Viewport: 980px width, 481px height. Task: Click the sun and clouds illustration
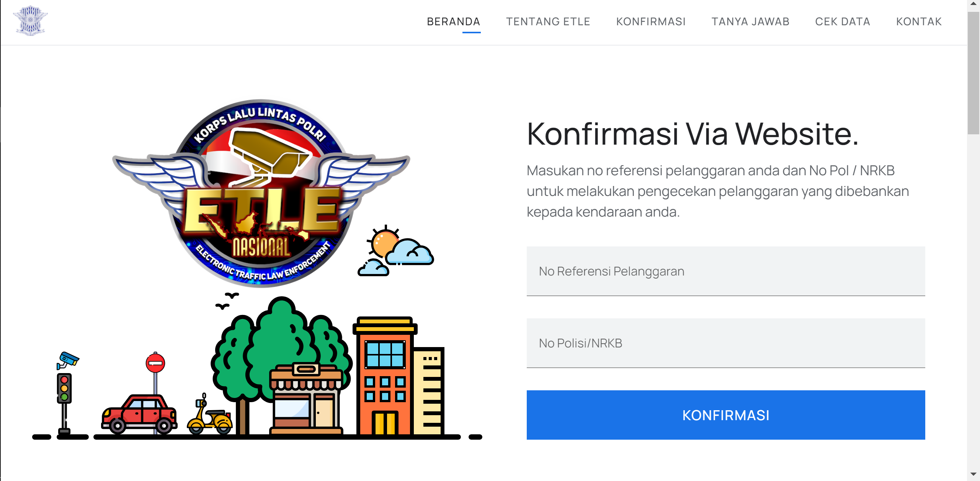click(x=396, y=251)
